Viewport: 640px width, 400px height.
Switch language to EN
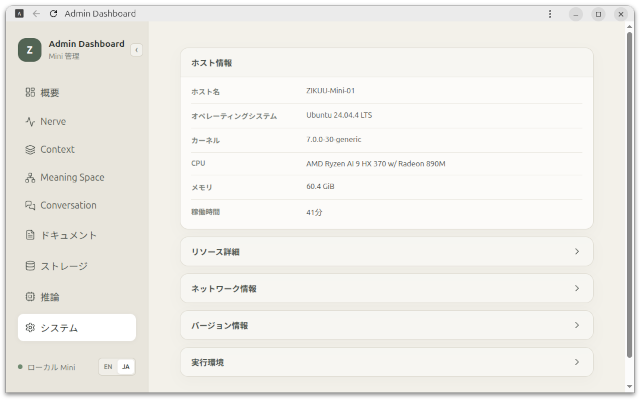click(x=108, y=367)
